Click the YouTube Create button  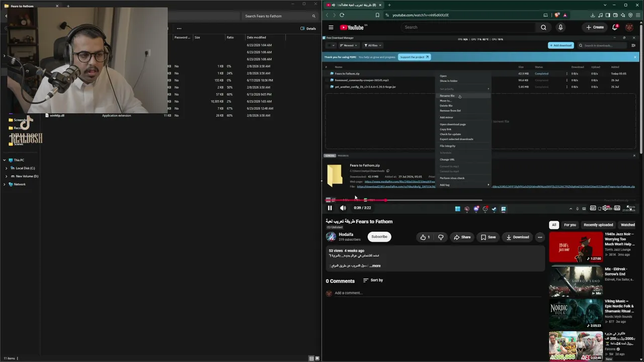click(595, 27)
